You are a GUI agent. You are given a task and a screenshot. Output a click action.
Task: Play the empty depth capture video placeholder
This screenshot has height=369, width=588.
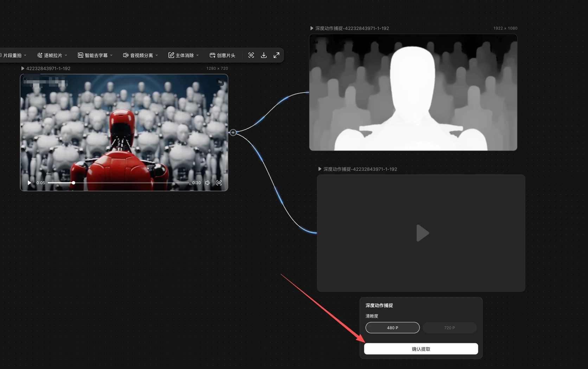(x=422, y=233)
